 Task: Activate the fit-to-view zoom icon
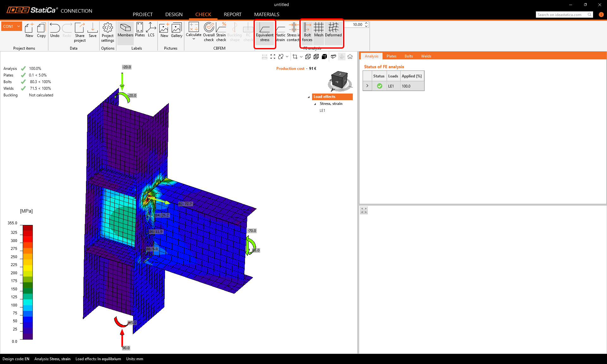(x=273, y=57)
